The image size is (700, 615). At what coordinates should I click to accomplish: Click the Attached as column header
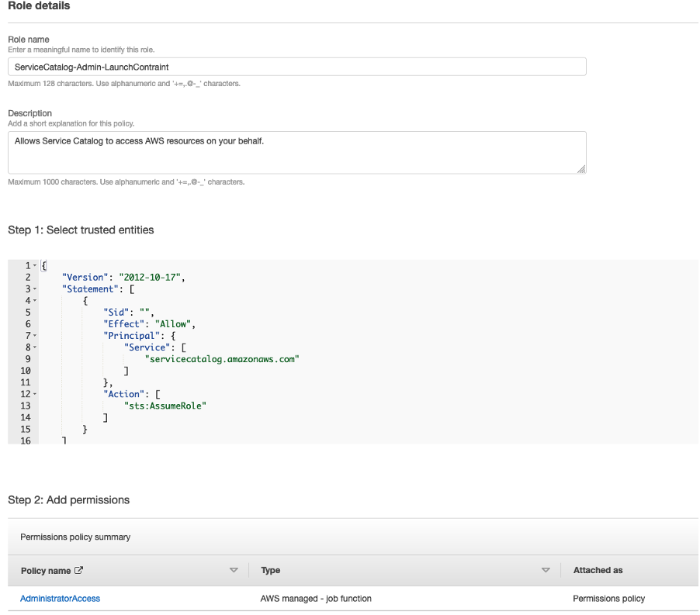pyautogui.click(x=598, y=570)
